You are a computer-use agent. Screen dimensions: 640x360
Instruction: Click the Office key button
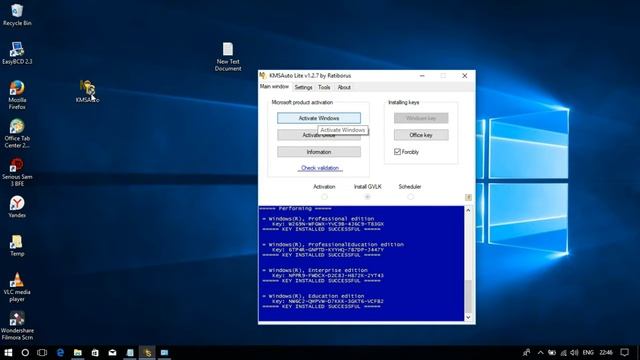[421, 135]
